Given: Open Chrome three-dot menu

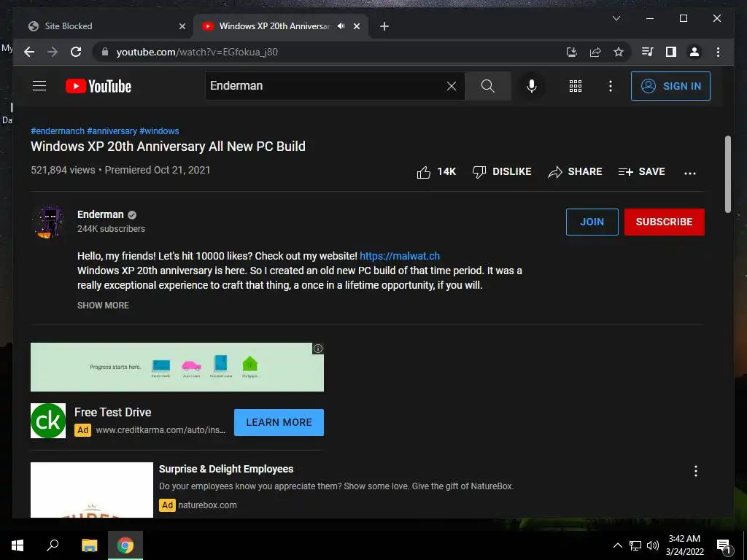Looking at the screenshot, I should (x=718, y=52).
